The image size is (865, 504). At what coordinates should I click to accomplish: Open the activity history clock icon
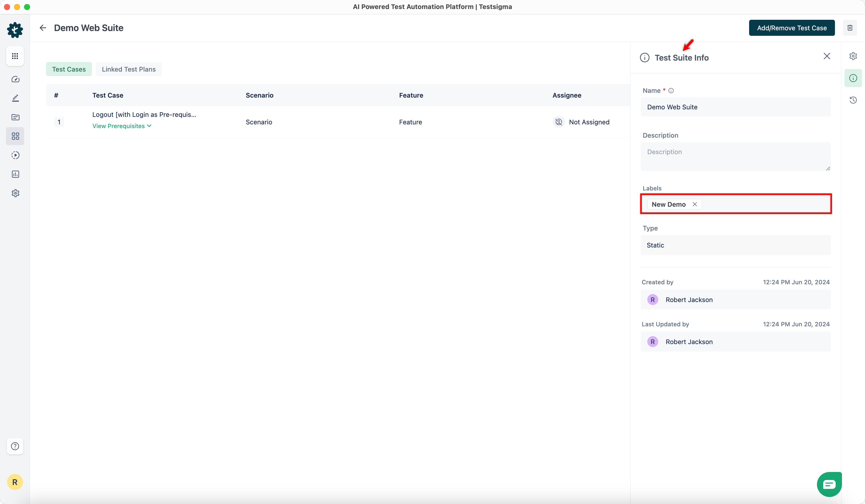(853, 100)
